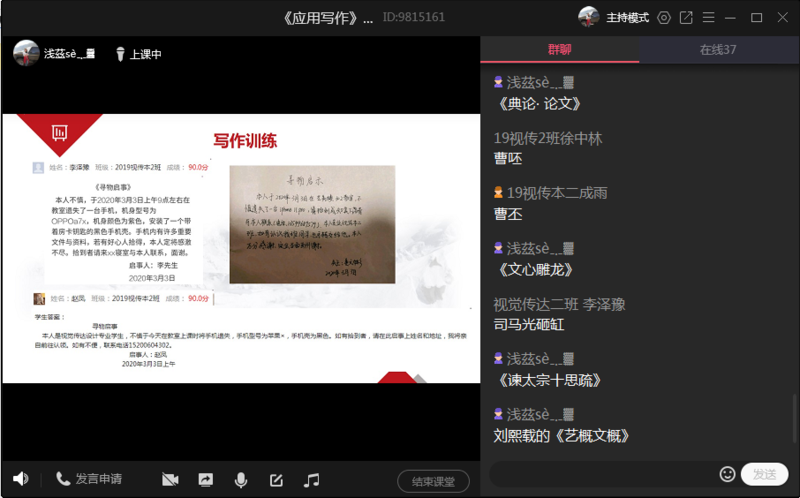Select sender name 视觉传达二班 李泽豫
Viewport: 800px width, 498px height.
(x=559, y=305)
